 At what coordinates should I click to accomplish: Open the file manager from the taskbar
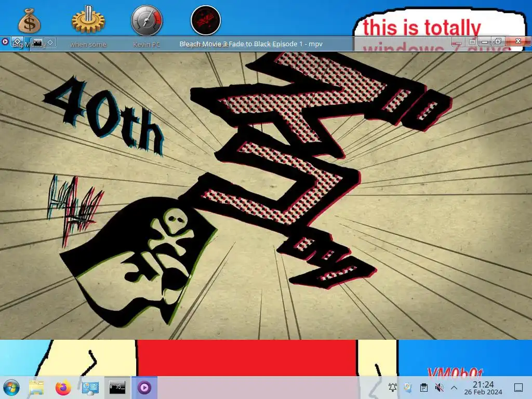tap(36, 388)
